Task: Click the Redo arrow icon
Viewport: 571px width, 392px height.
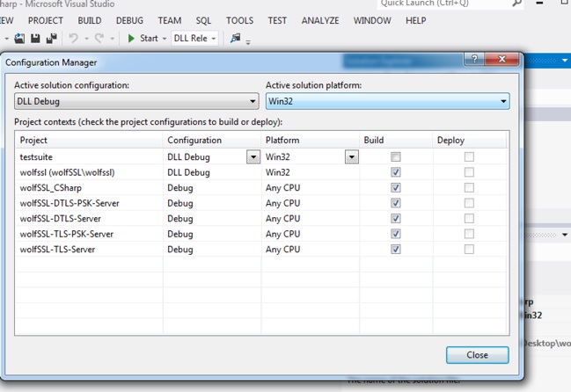Action: pyautogui.click(x=99, y=38)
